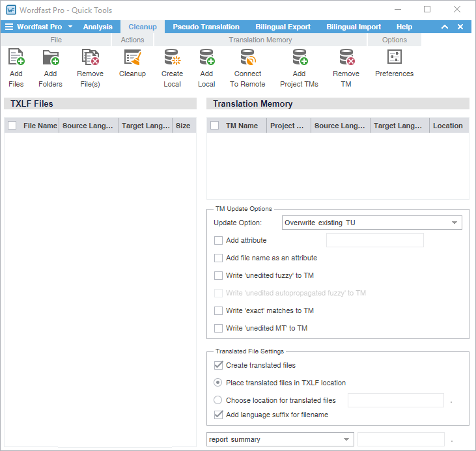
Task: Sort TXLF Files by Target Language column
Action: pos(145,126)
